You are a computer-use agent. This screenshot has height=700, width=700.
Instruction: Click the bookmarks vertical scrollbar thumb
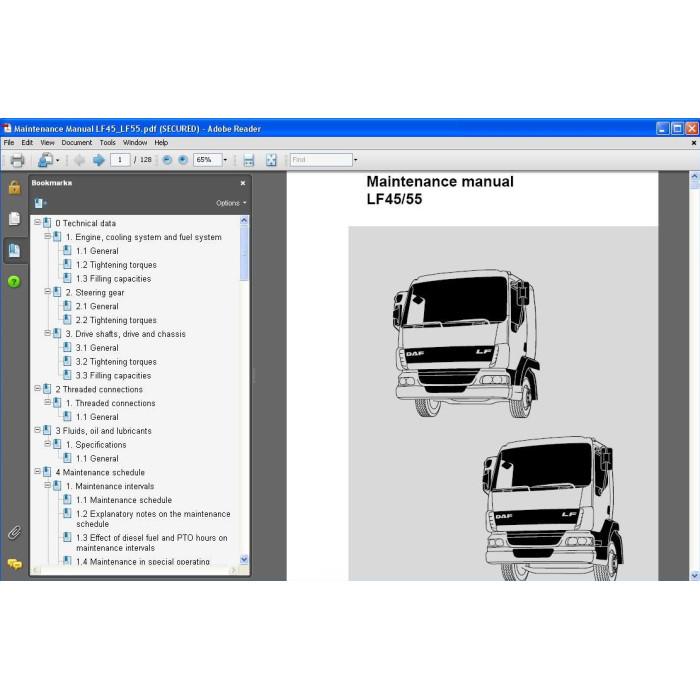244,253
